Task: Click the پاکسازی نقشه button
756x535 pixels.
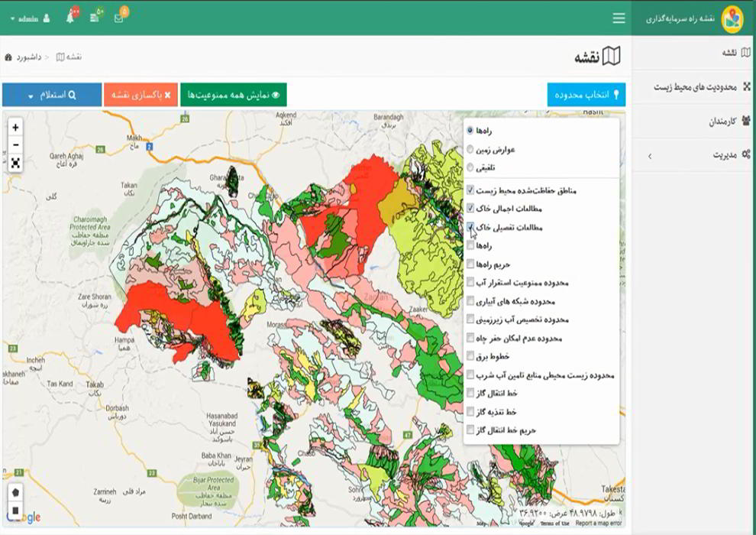Action: (x=141, y=95)
